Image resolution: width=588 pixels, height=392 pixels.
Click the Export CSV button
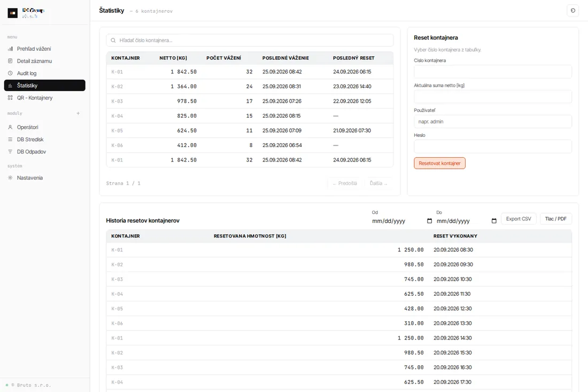(x=519, y=219)
